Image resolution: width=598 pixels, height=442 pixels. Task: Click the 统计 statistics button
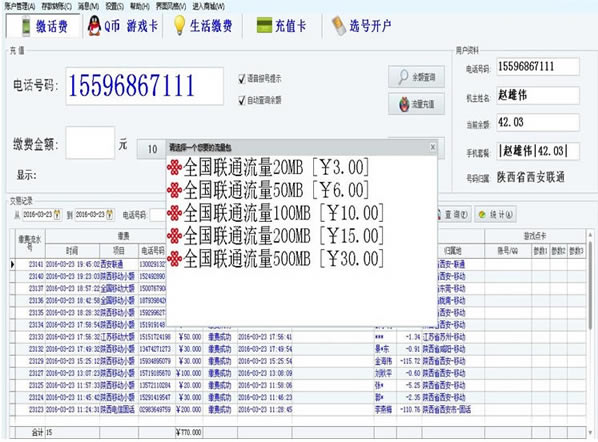(x=496, y=214)
